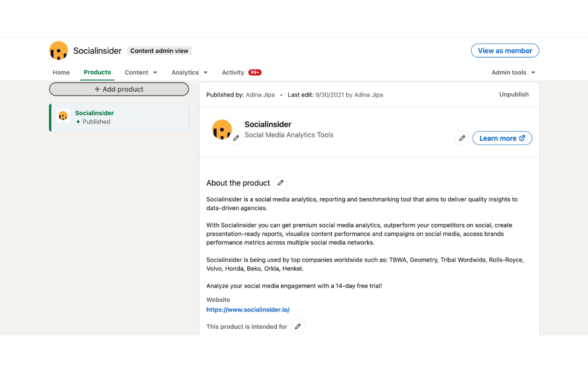Screen dimensions: 588x373
Task: Click the Unpublish button
Action: tap(514, 94)
